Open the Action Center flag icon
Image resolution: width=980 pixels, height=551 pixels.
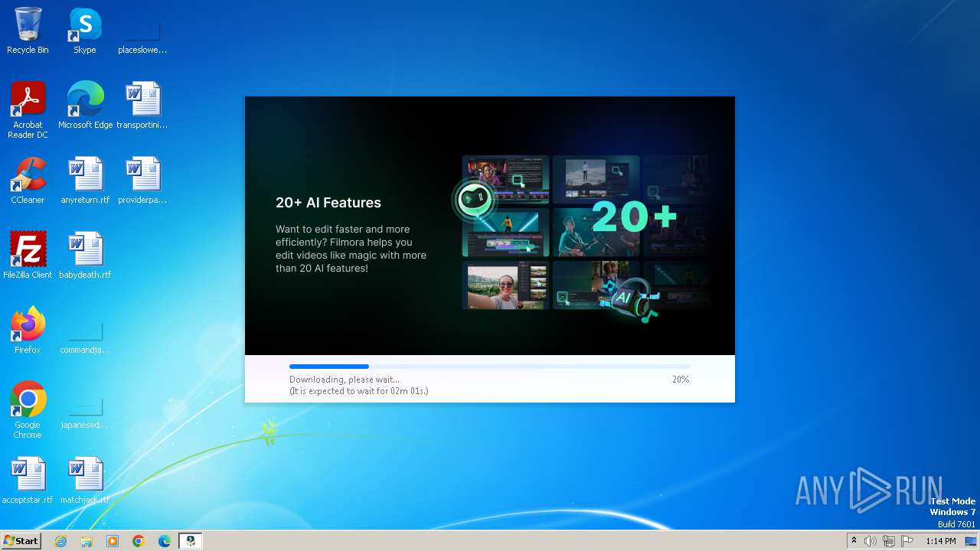pyautogui.click(x=907, y=541)
